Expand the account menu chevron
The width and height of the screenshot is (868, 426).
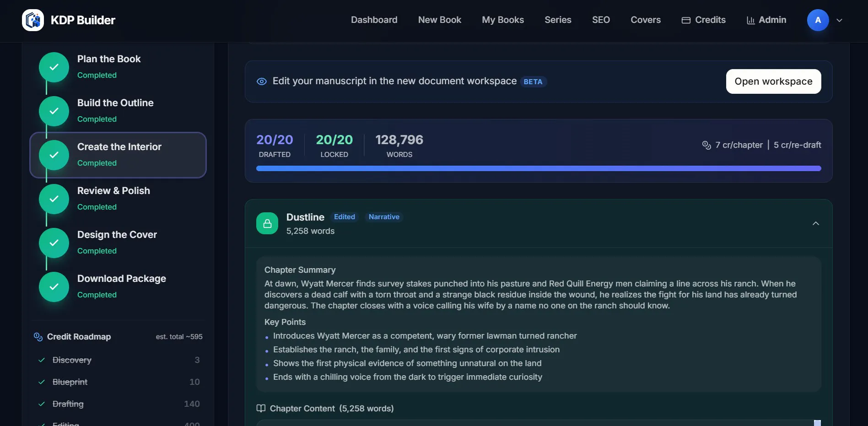(x=839, y=20)
